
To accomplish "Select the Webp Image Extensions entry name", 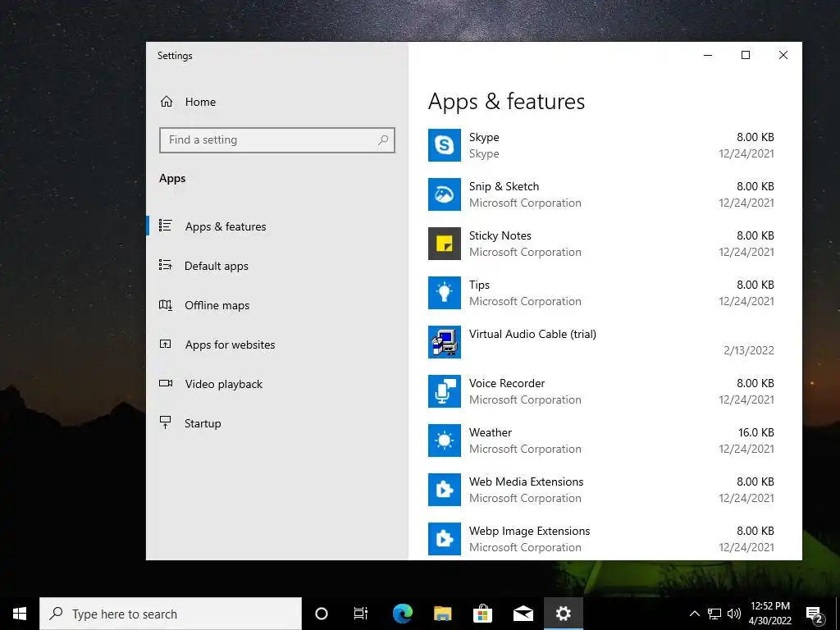I will pyautogui.click(x=530, y=531).
